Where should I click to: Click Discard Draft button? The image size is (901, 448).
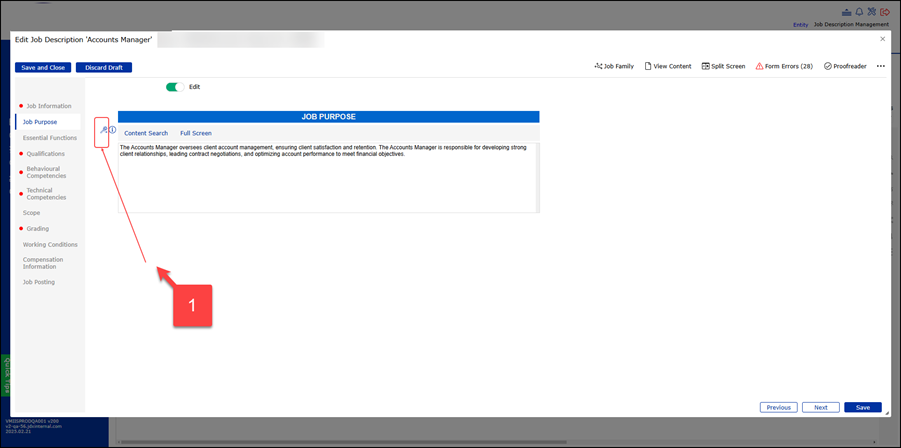click(104, 68)
